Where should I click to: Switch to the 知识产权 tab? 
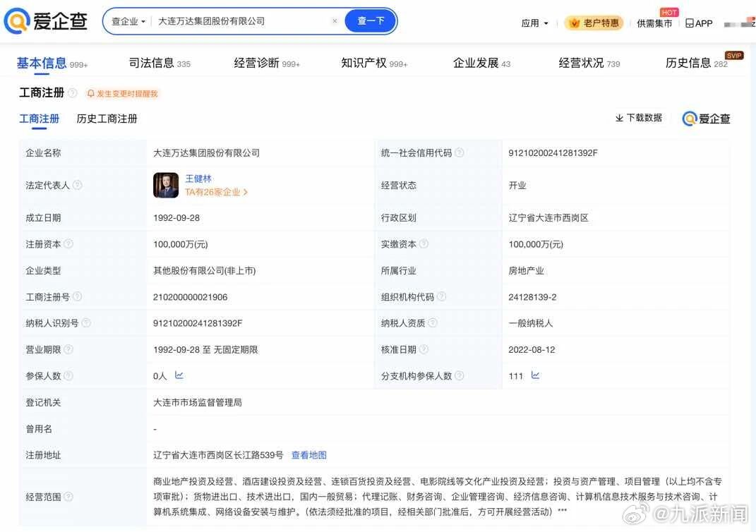[374, 63]
